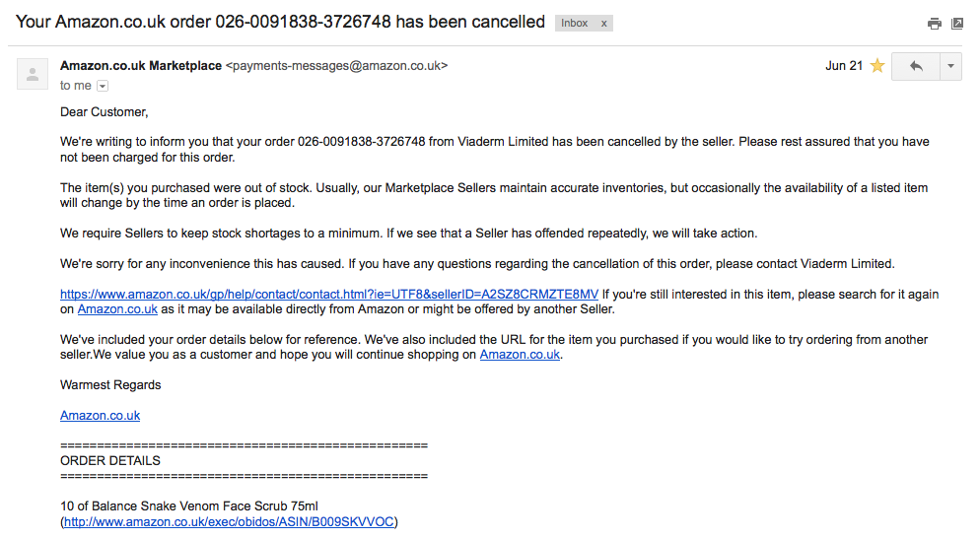Expand recipient details next to "to me"
The image size is (980, 539).
[x=103, y=87]
